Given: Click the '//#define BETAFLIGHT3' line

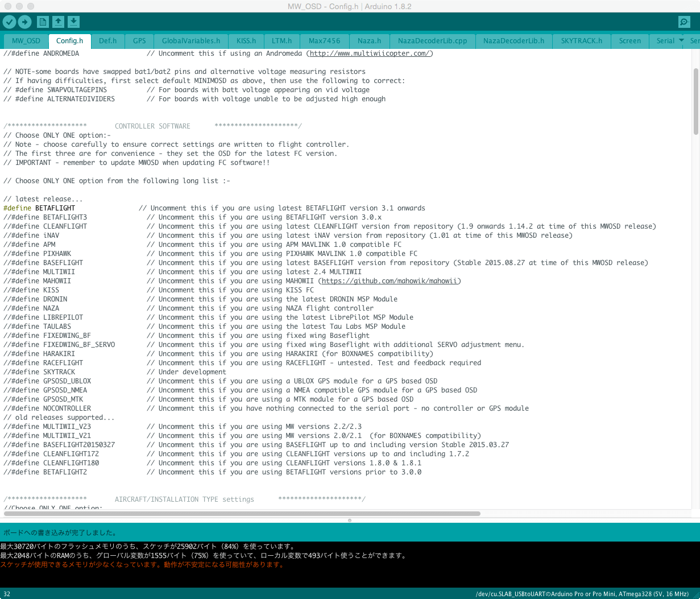Looking at the screenshot, I should (x=192, y=217).
